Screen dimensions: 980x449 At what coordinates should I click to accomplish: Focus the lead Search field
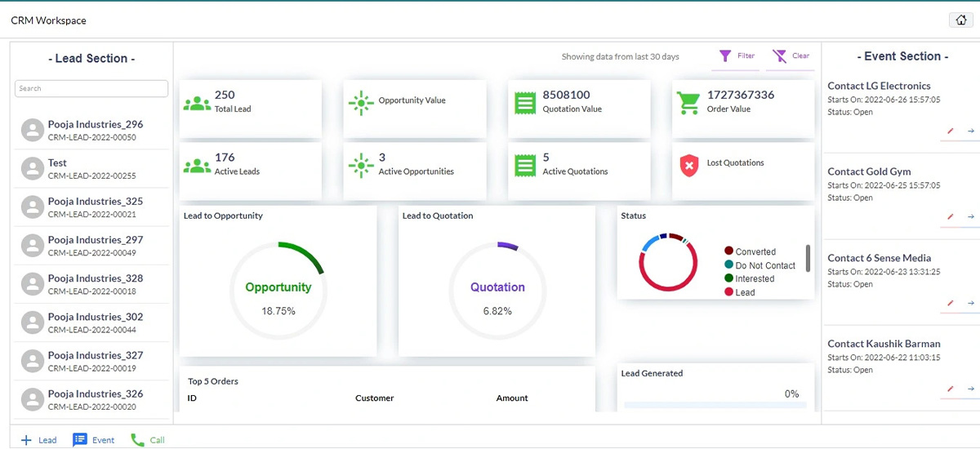91,88
